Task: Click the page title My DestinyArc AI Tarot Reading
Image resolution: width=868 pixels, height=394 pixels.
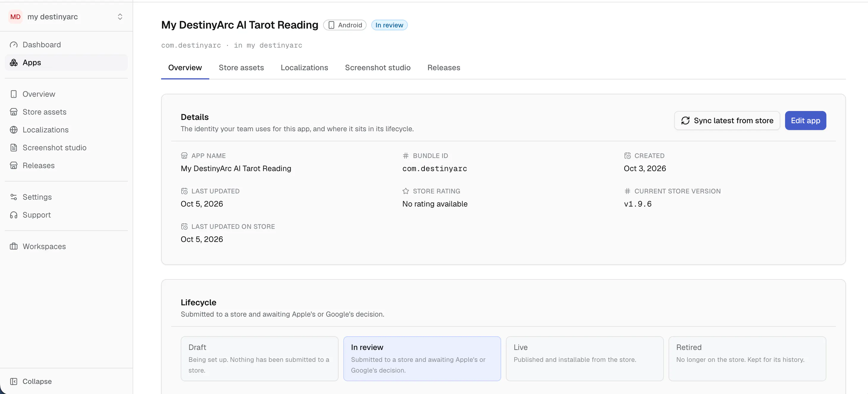Action: [x=240, y=25]
